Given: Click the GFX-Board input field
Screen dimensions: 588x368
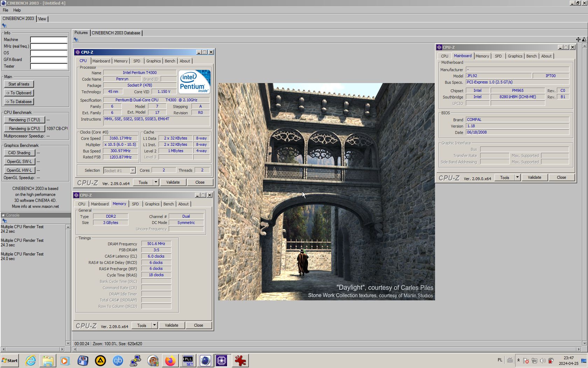Looking at the screenshot, I should pos(49,60).
